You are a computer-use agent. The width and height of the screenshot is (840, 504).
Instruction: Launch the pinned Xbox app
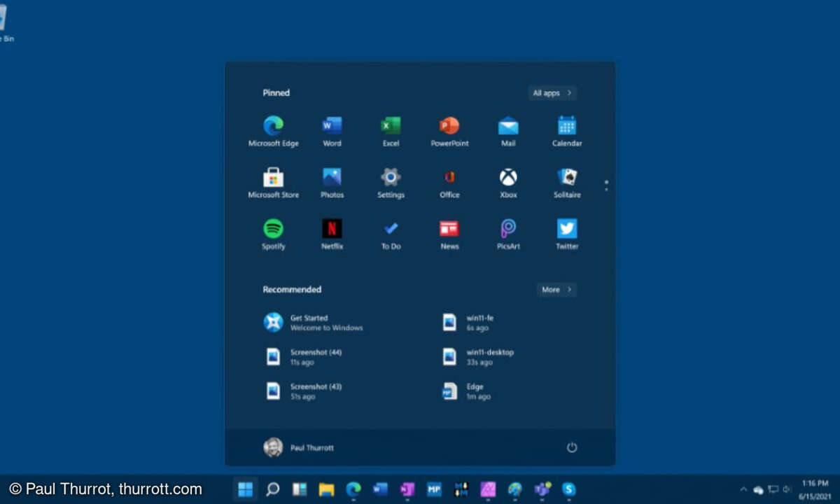[508, 183]
